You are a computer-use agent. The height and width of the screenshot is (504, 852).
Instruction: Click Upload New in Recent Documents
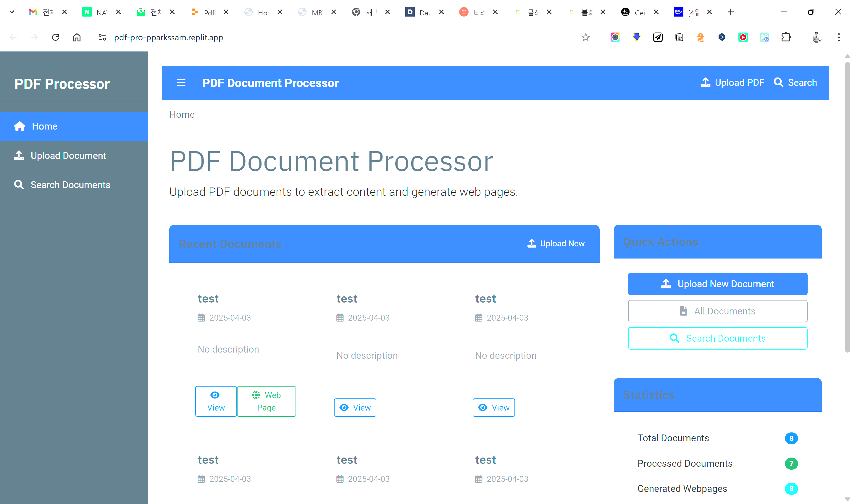(x=556, y=243)
